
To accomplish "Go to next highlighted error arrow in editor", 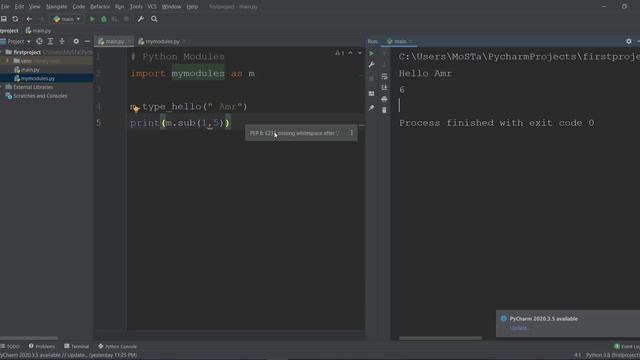I will click(x=360, y=53).
